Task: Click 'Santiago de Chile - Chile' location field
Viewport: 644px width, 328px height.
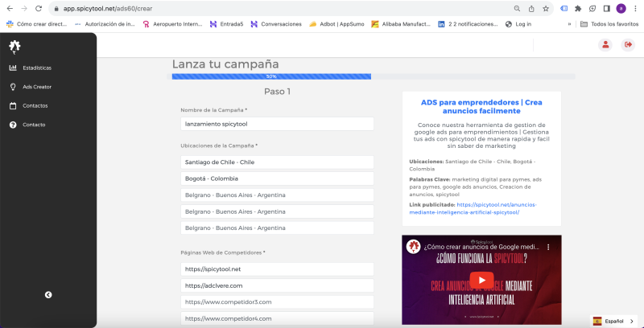Action: click(x=277, y=162)
